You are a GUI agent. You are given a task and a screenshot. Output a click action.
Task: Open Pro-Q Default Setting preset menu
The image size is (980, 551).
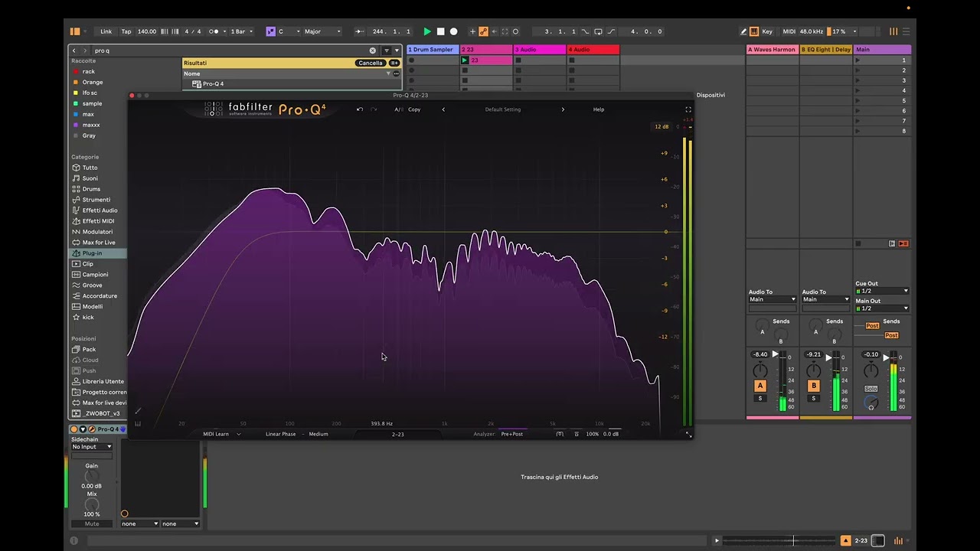coord(503,109)
